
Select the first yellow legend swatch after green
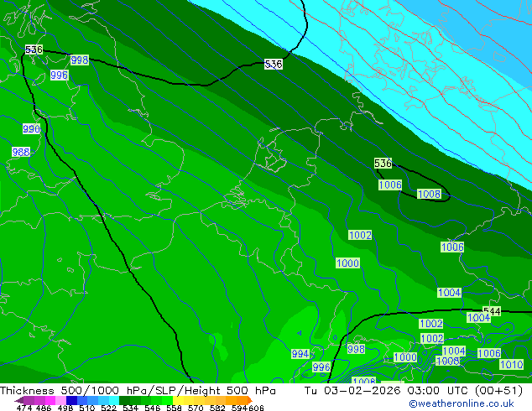(178, 400)
